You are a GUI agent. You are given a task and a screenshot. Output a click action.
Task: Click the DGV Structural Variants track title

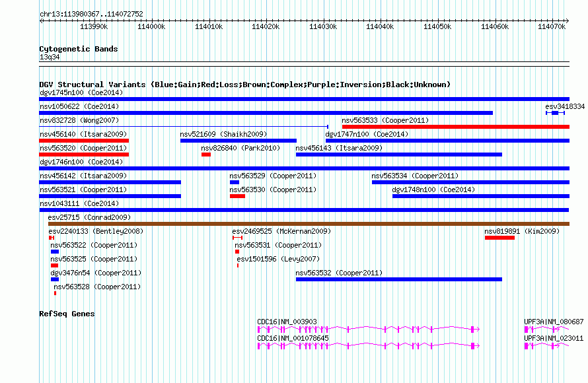(245, 85)
